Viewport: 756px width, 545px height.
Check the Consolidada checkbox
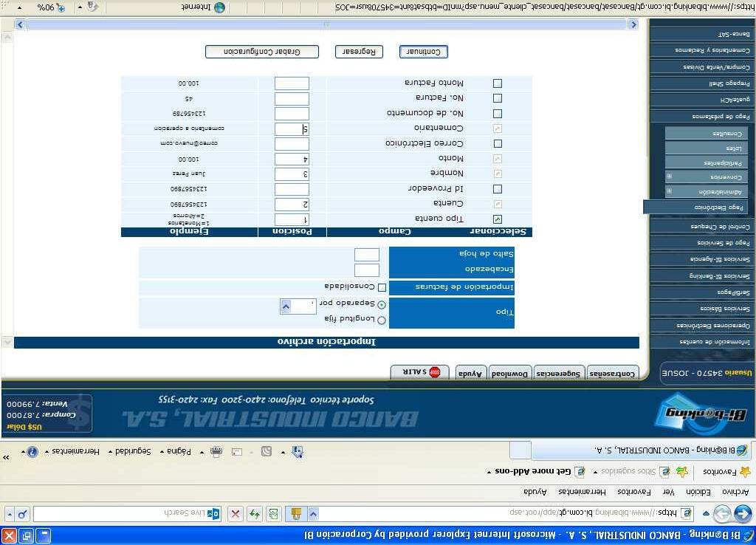[382, 287]
